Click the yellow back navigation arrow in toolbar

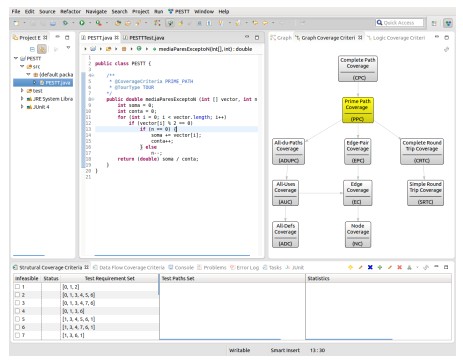255,23
